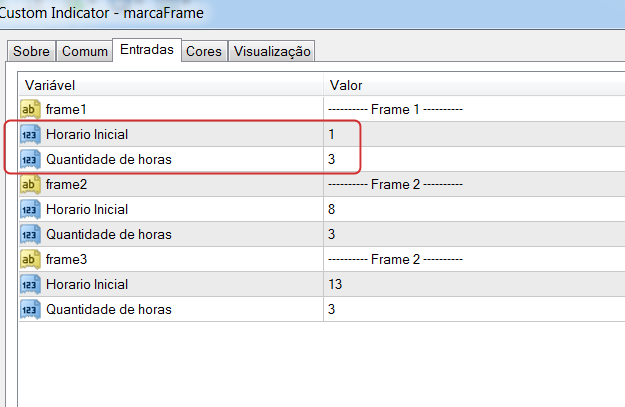The height and width of the screenshot is (407, 625).
Task: Go to the Cores tab
Action: point(204,51)
